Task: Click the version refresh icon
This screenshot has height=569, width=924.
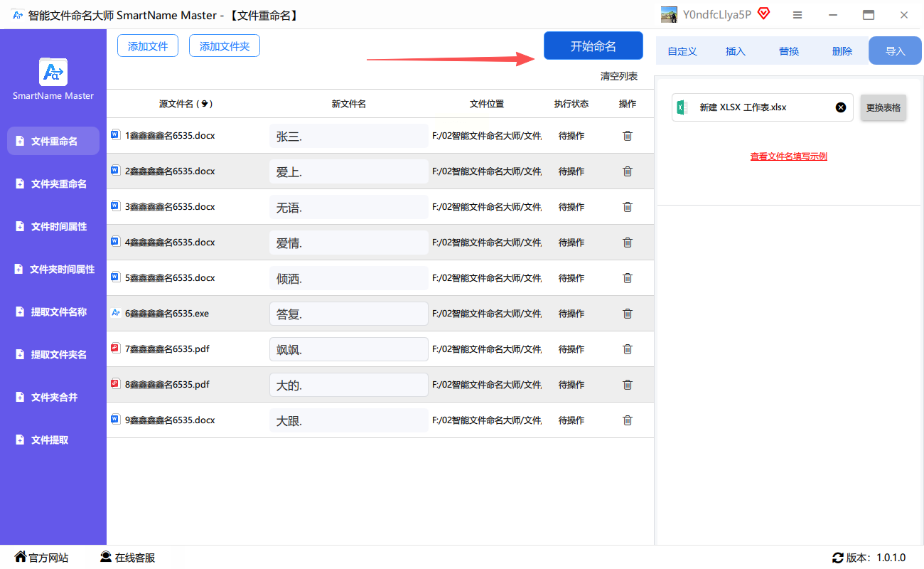Action: click(837, 558)
